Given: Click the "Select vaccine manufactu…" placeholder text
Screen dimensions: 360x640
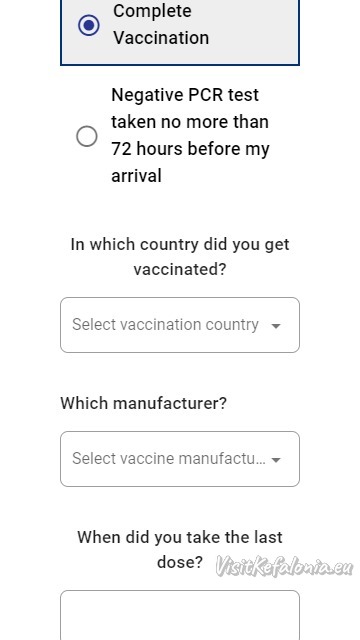Looking at the screenshot, I should coord(169,459).
